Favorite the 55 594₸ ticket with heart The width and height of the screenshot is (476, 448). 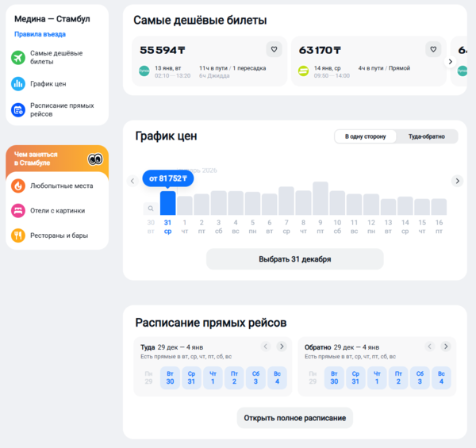tap(274, 49)
